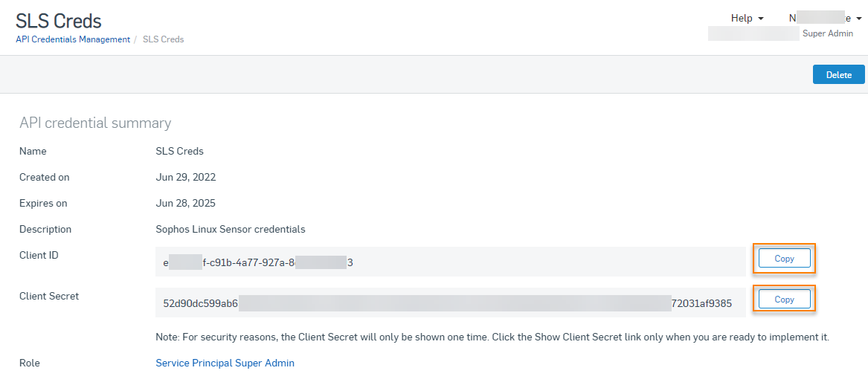This screenshot has height=388, width=868.
Task: Click the SLS Creds page heading
Action: tap(59, 20)
